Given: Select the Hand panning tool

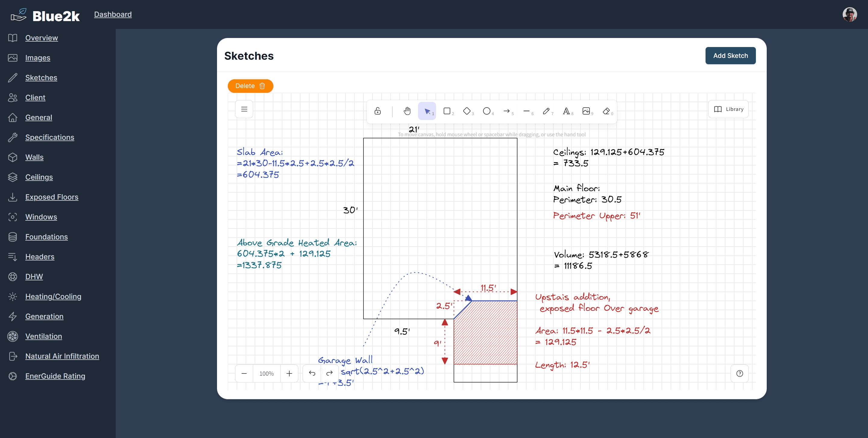Looking at the screenshot, I should click(407, 111).
